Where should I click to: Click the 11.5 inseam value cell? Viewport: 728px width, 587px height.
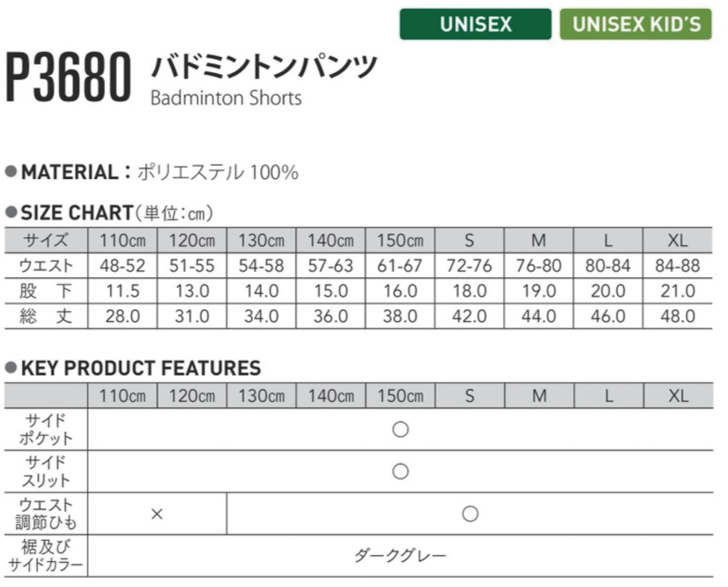tap(123, 291)
